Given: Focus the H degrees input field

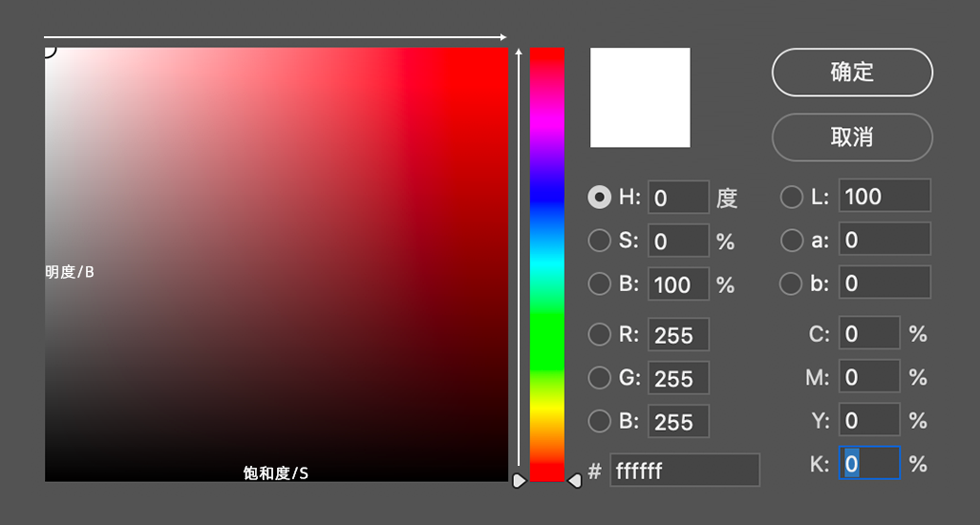Looking at the screenshot, I should click(678, 198).
